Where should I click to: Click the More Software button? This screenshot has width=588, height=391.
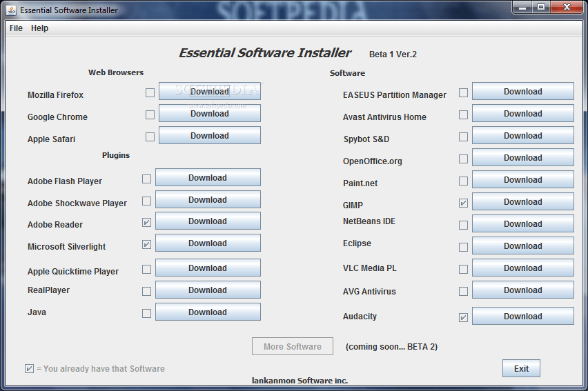[x=293, y=346]
